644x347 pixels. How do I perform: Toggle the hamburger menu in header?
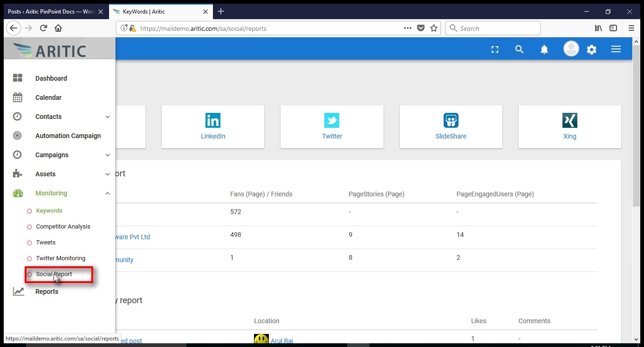[616, 49]
